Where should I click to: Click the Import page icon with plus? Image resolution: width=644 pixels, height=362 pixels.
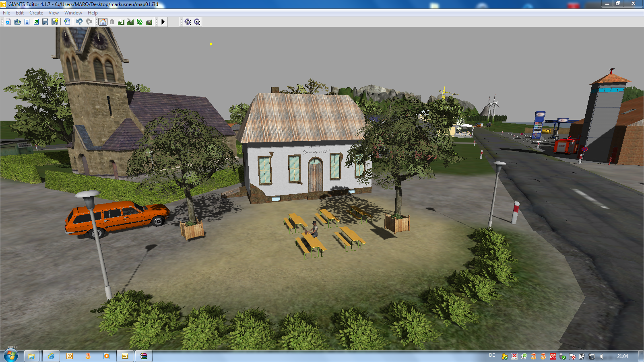click(x=67, y=22)
